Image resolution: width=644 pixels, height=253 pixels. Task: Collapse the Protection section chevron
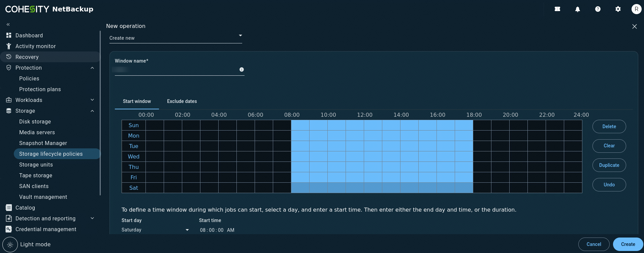click(x=92, y=68)
